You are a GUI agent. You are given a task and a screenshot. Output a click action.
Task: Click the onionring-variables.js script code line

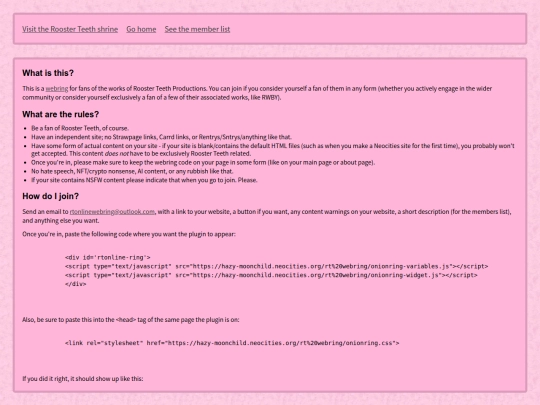(x=277, y=266)
